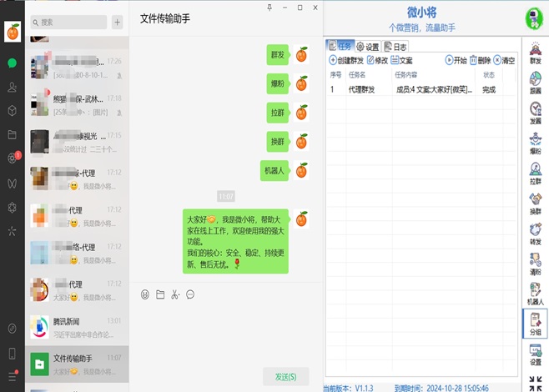Image resolution: width=549 pixels, height=392 pixels.
Task: Click the 11:07 timestamp in the chat
Action: pos(226,196)
